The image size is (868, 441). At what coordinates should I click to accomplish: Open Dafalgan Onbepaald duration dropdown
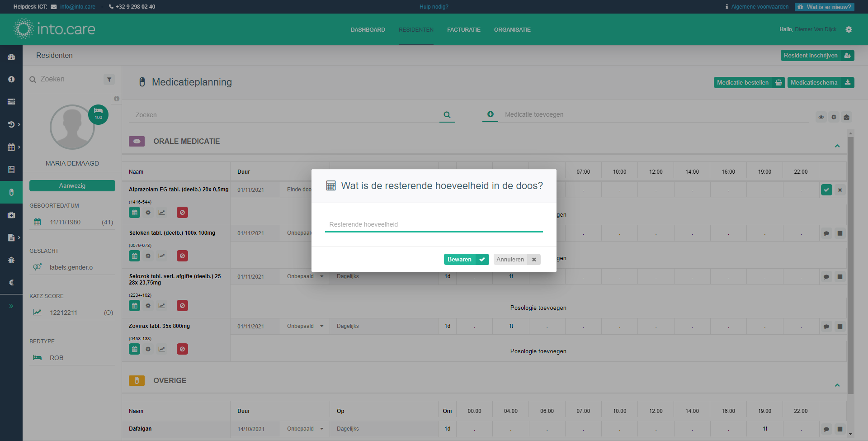coord(305,429)
